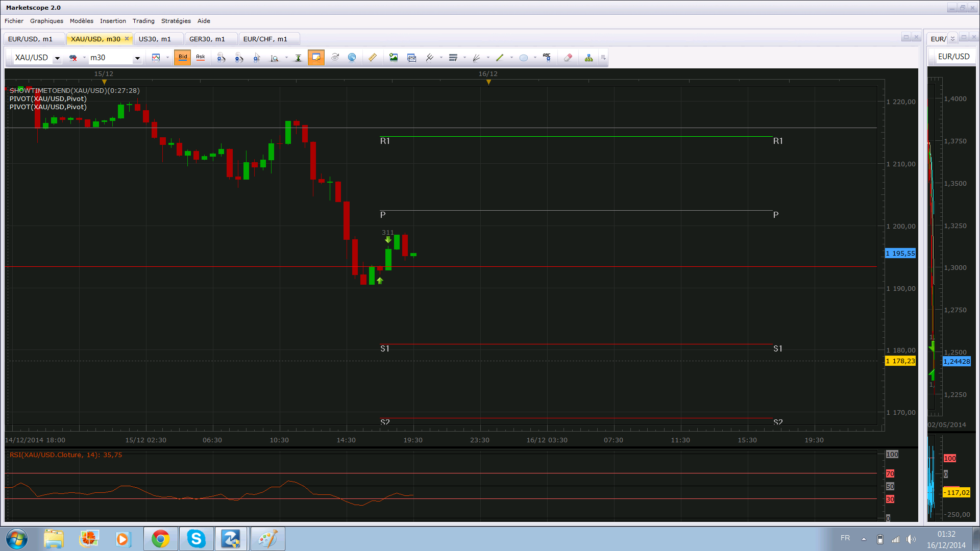Select the green trend line tool
Image resolution: width=980 pixels, height=551 pixels.
pos(500,58)
